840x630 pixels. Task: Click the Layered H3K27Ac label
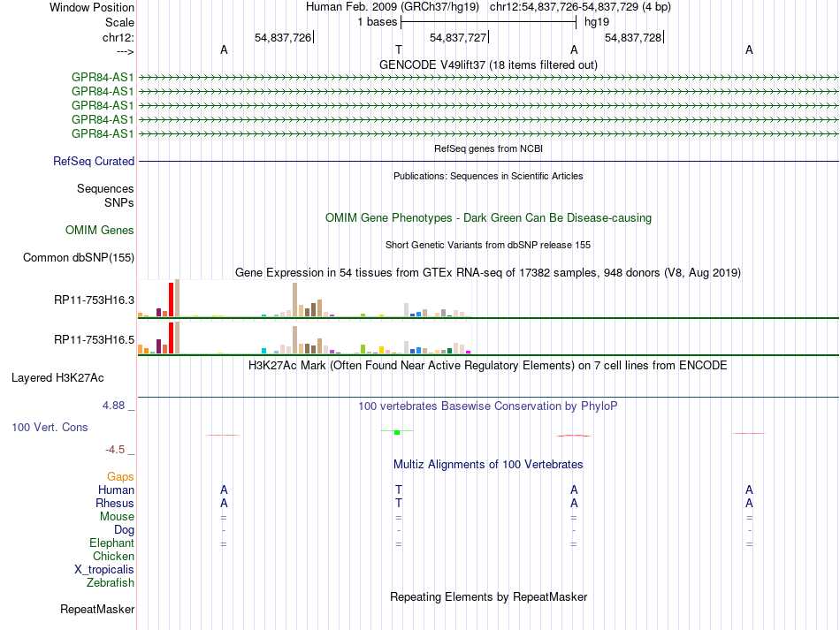pyautogui.click(x=57, y=378)
